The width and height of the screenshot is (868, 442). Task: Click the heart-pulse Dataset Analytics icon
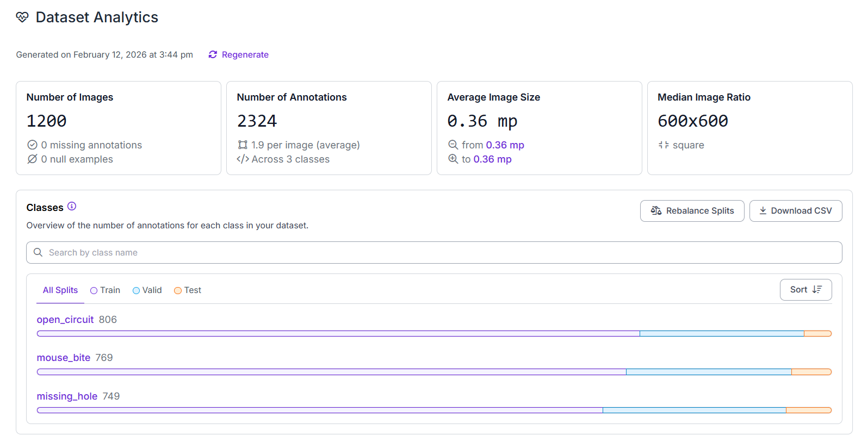coord(22,17)
